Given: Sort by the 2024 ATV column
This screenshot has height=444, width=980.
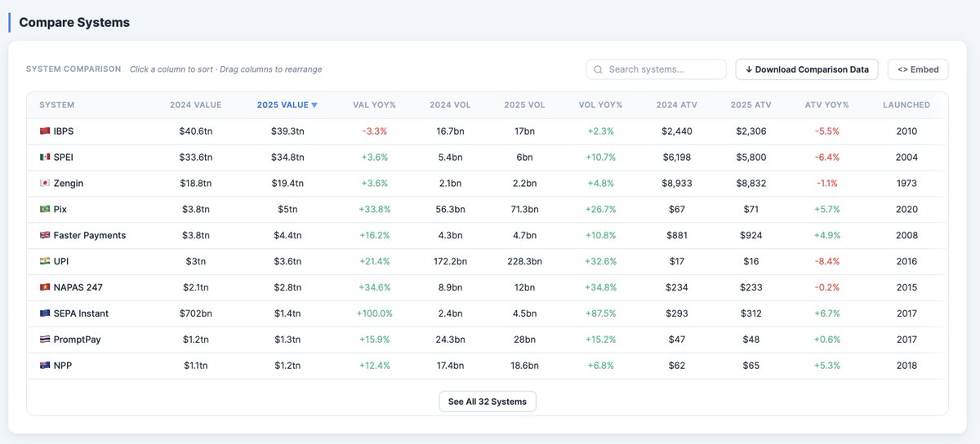Looking at the screenshot, I should click(x=676, y=105).
